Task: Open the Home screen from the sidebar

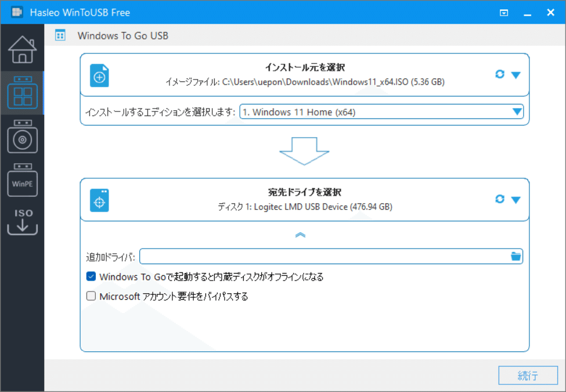Action: [22, 49]
